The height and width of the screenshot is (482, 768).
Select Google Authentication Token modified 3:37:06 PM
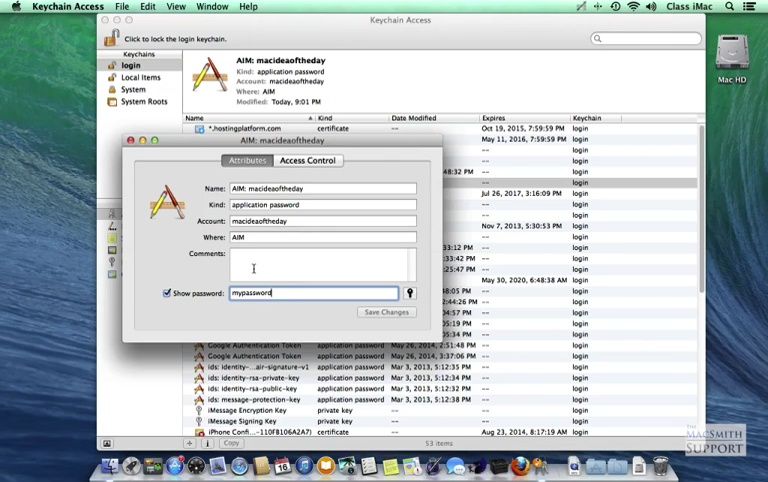coord(441,356)
